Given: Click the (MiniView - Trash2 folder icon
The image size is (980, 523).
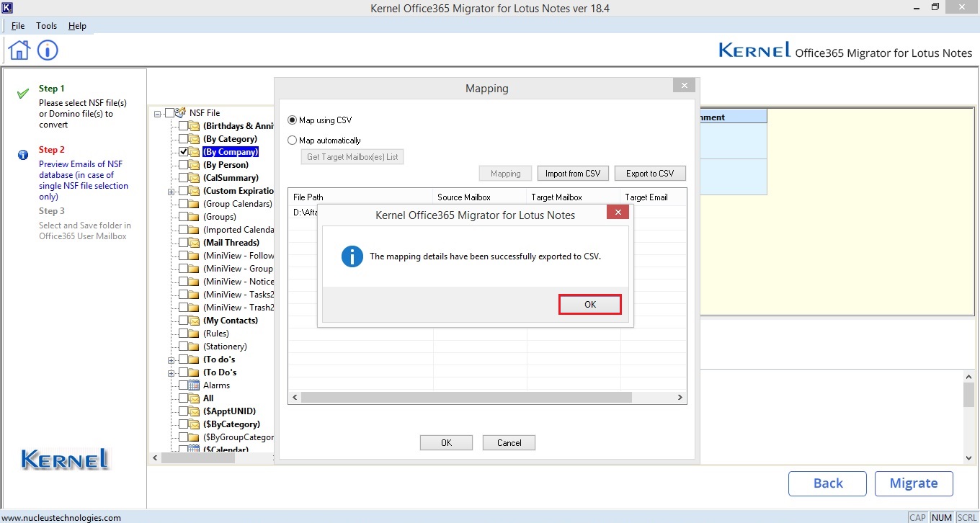Looking at the screenshot, I should [x=195, y=308].
